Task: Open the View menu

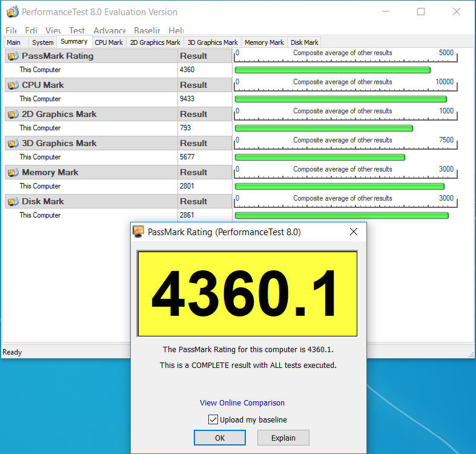Action: [x=53, y=30]
